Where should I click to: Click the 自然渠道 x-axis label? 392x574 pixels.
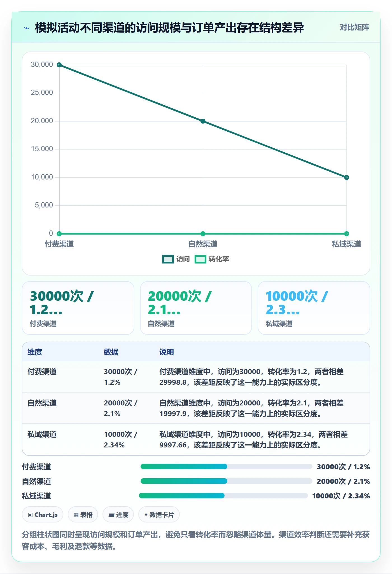tap(203, 244)
